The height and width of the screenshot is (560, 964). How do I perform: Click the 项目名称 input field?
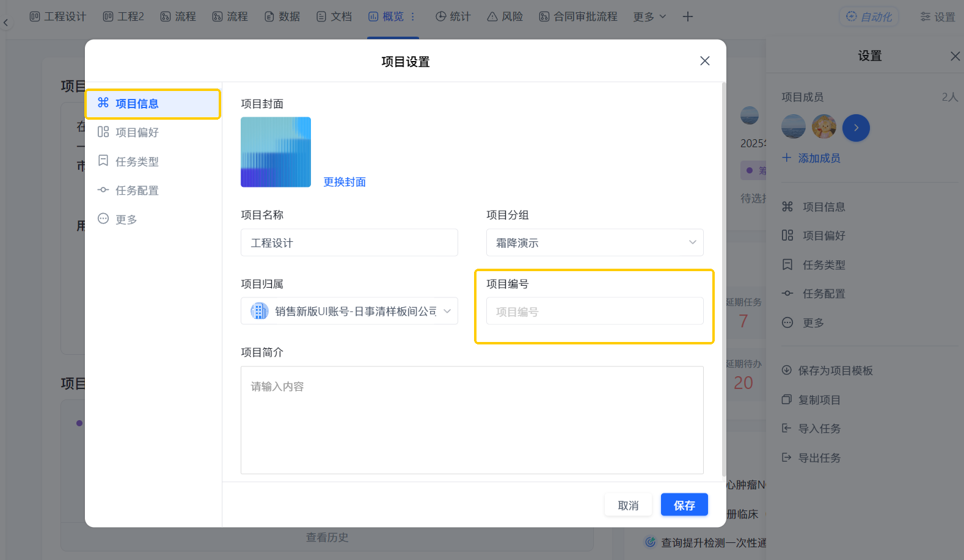point(349,242)
